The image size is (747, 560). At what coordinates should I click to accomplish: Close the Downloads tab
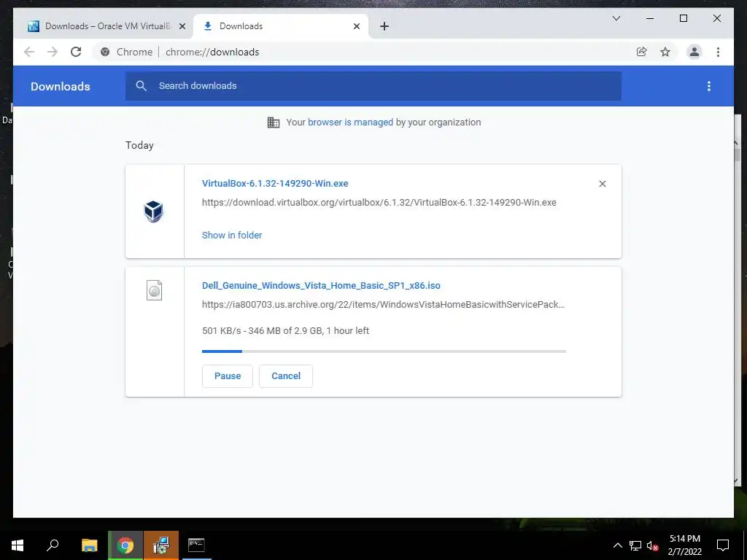(x=356, y=26)
